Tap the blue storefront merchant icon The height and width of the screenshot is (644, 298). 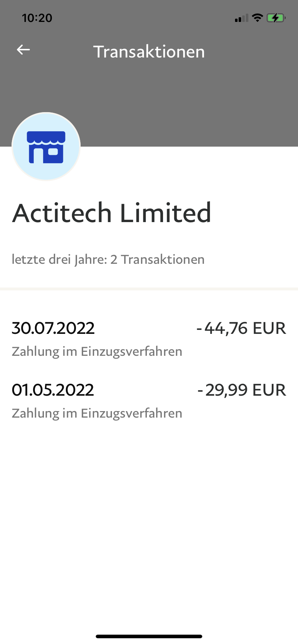[x=46, y=147]
